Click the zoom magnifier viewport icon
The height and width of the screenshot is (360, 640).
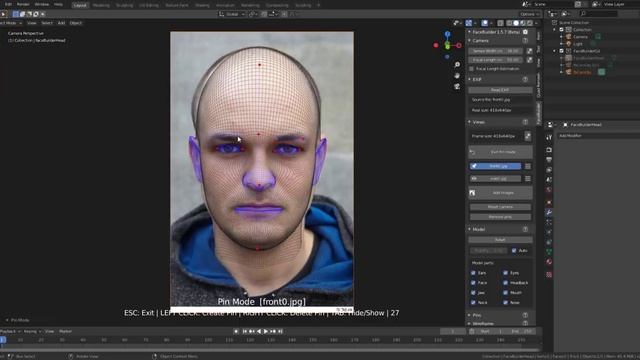(x=457, y=64)
